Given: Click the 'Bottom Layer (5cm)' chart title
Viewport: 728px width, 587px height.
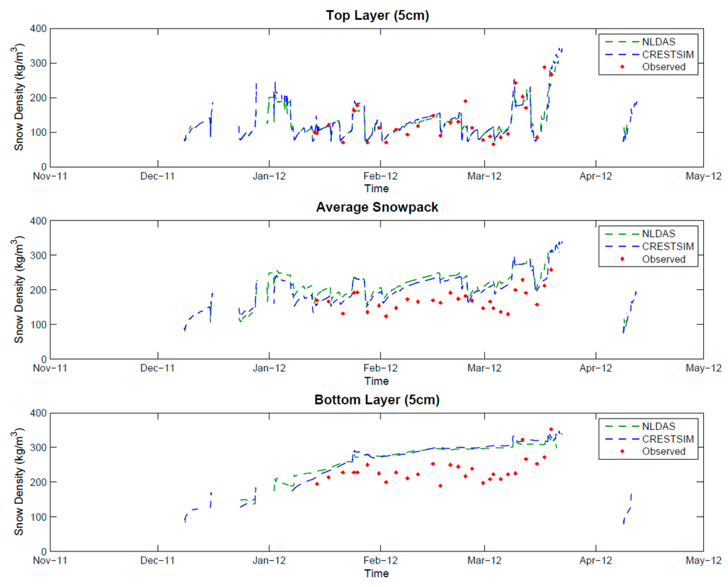Looking at the screenshot, I should coord(377,400).
